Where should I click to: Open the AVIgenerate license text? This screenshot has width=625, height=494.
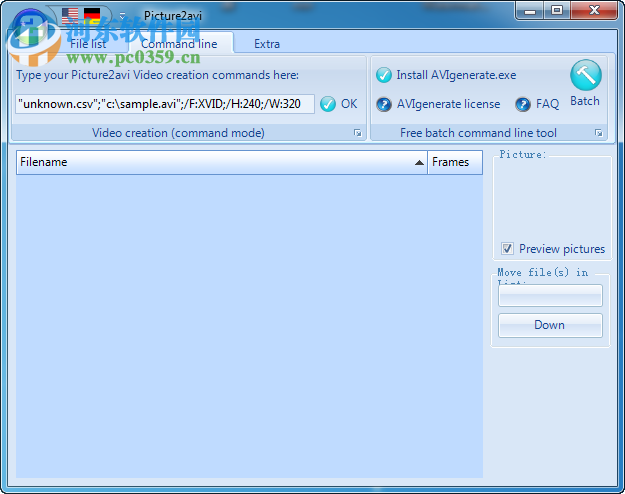click(448, 104)
